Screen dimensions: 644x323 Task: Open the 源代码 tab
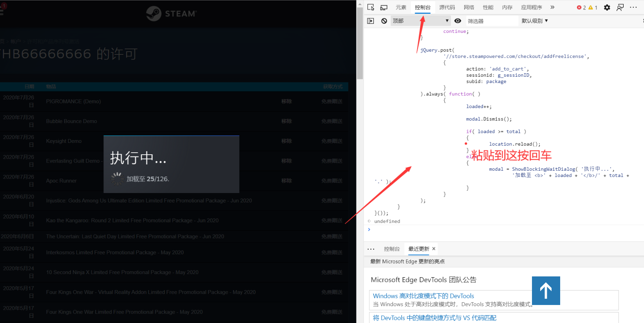click(x=447, y=7)
